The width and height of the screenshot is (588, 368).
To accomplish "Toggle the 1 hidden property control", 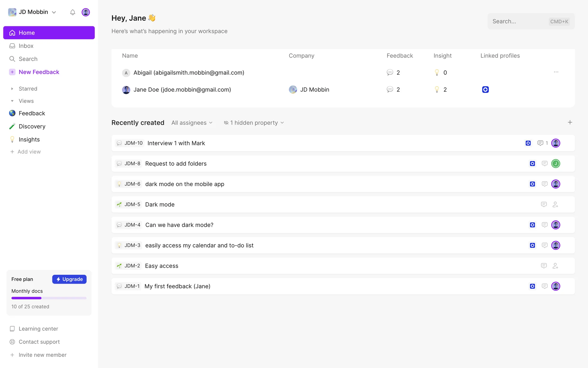I will tap(254, 123).
